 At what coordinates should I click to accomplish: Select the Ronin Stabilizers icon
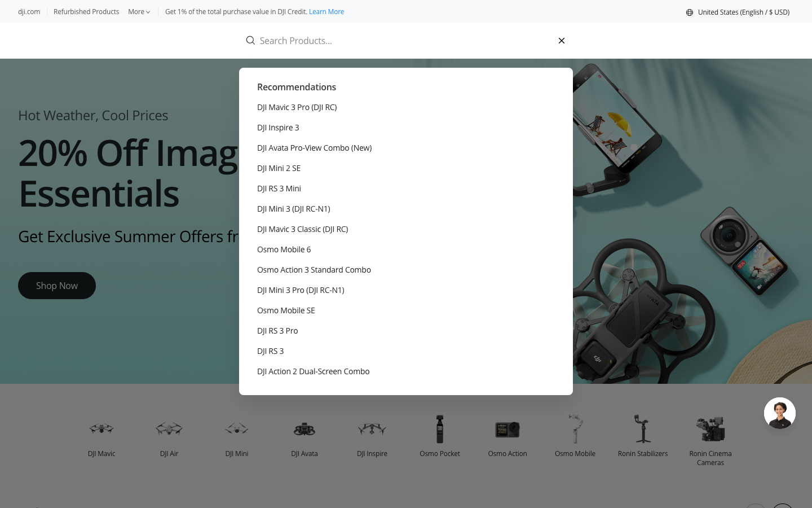[643, 429]
